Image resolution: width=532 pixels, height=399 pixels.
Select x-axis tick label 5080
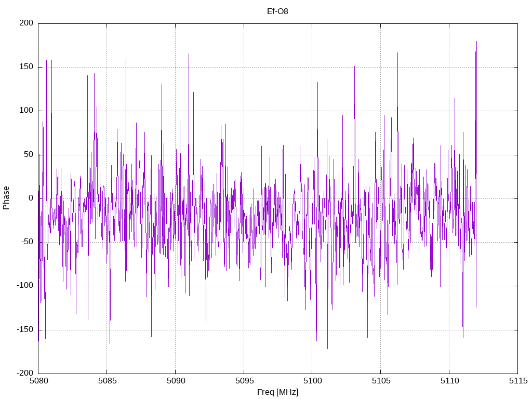pos(38,381)
